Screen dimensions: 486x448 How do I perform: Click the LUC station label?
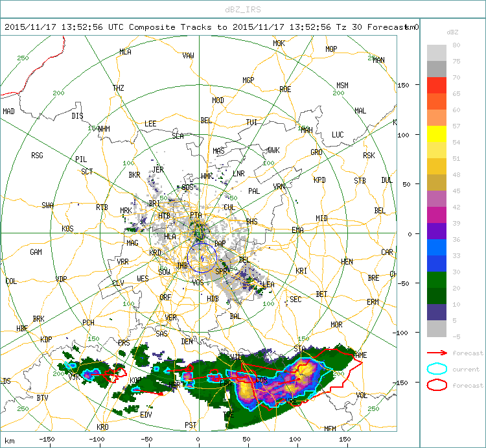[338, 135]
